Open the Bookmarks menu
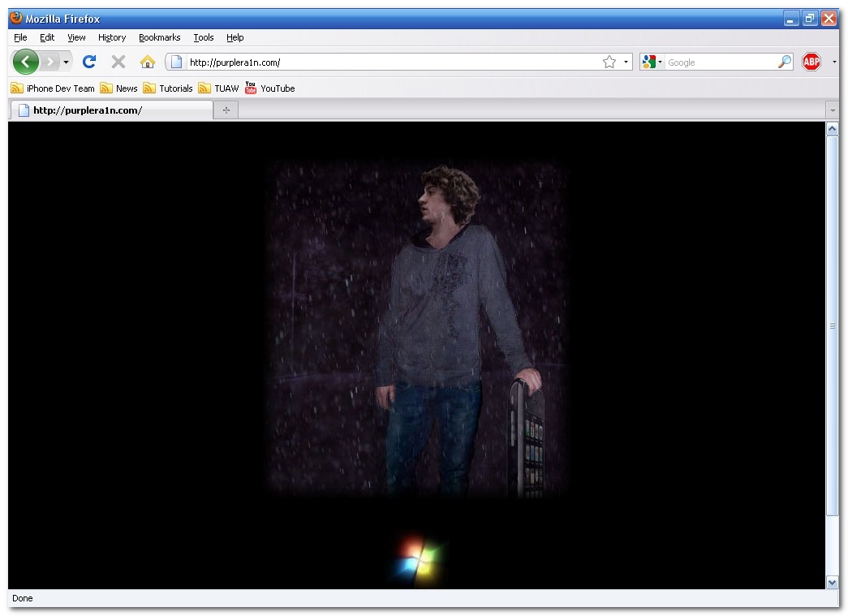This screenshot has height=616, width=848. click(x=159, y=37)
